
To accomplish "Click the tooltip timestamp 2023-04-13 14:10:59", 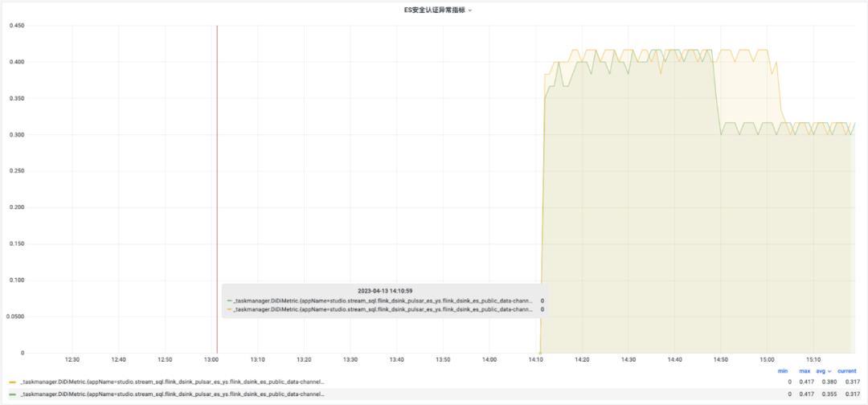I will (385, 290).
